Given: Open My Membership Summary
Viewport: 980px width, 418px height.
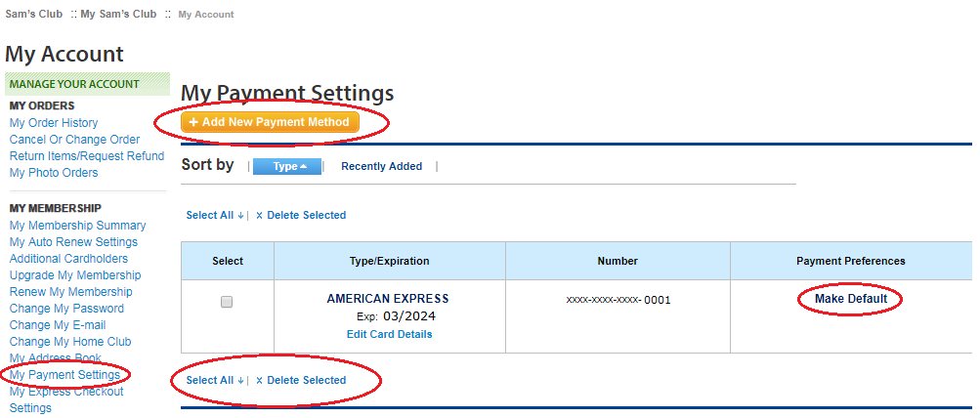Looking at the screenshot, I should (77, 226).
